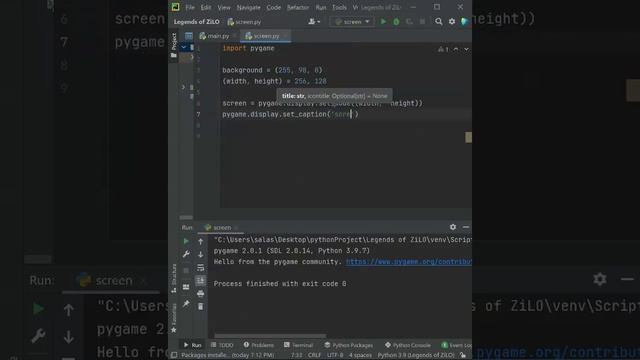
Task: Open the Event Log tool window
Action: tap(456, 345)
